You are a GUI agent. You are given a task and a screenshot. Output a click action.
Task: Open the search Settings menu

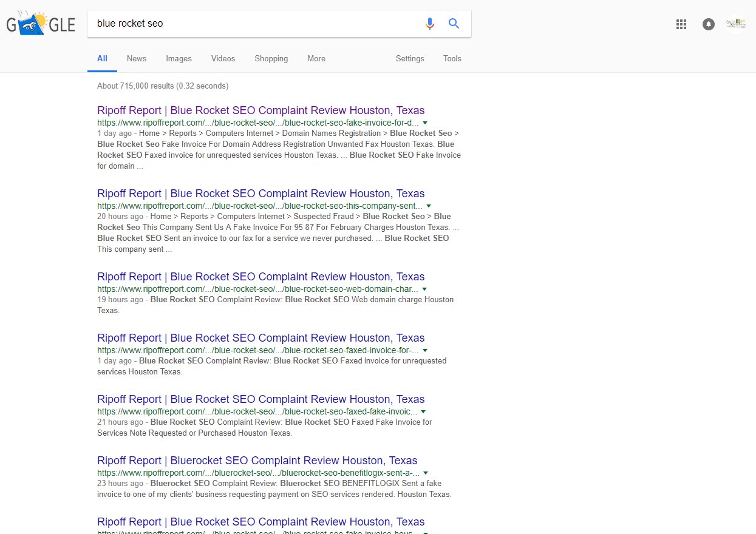(x=410, y=59)
